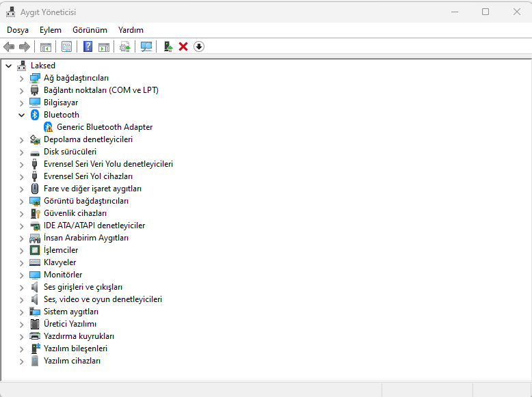Viewport: 532px width, 397px height.
Task: Click the Forward arrow in toolbar
Action: [25, 46]
